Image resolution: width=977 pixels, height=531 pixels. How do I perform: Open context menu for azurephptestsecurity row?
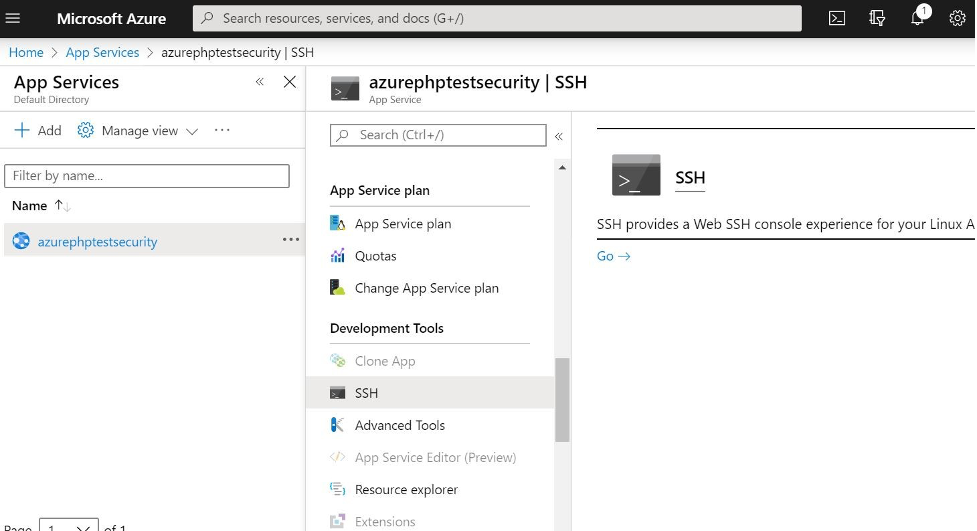[291, 239]
